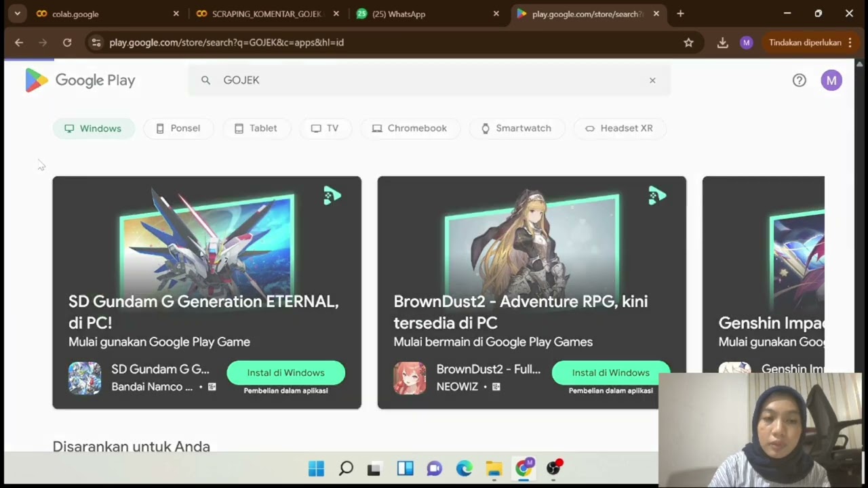868x488 pixels.
Task: Open the Play Store help icon
Action: (800, 80)
